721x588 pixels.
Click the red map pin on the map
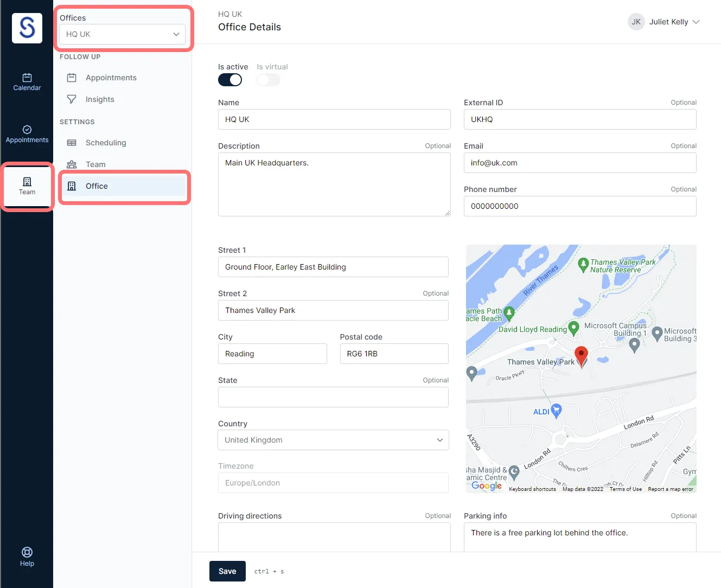(x=581, y=357)
